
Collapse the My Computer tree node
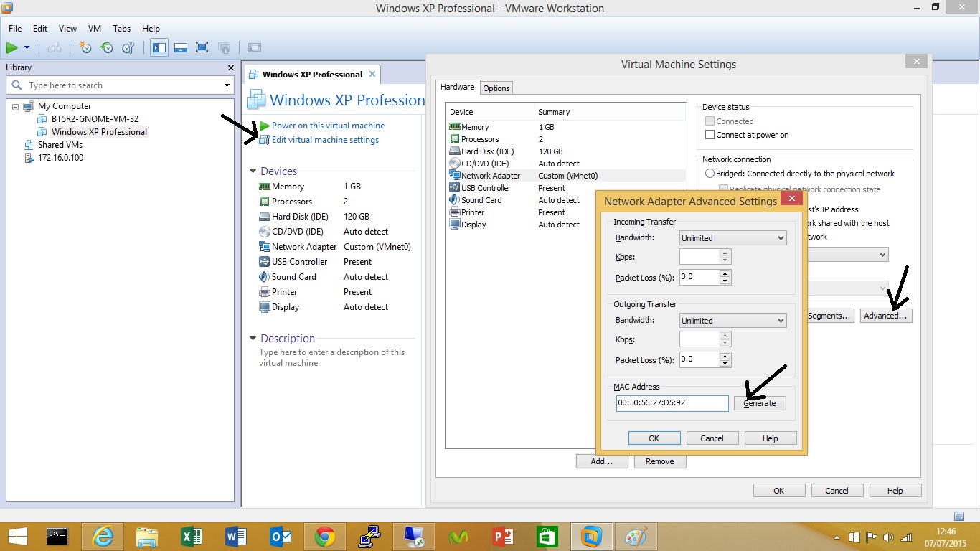(15, 106)
